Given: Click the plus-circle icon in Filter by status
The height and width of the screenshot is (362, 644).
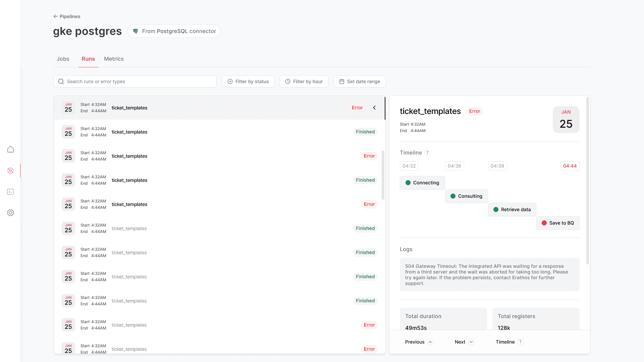Looking at the screenshot, I should (x=230, y=81).
